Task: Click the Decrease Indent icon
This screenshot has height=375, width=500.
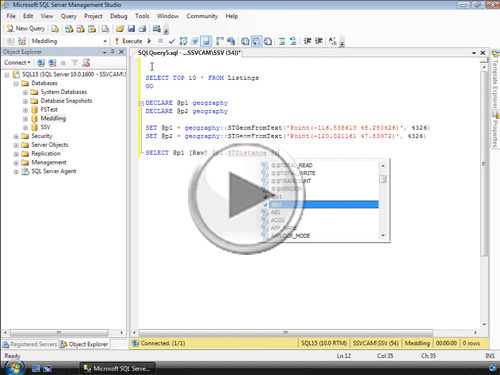Action: [x=307, y=41]
